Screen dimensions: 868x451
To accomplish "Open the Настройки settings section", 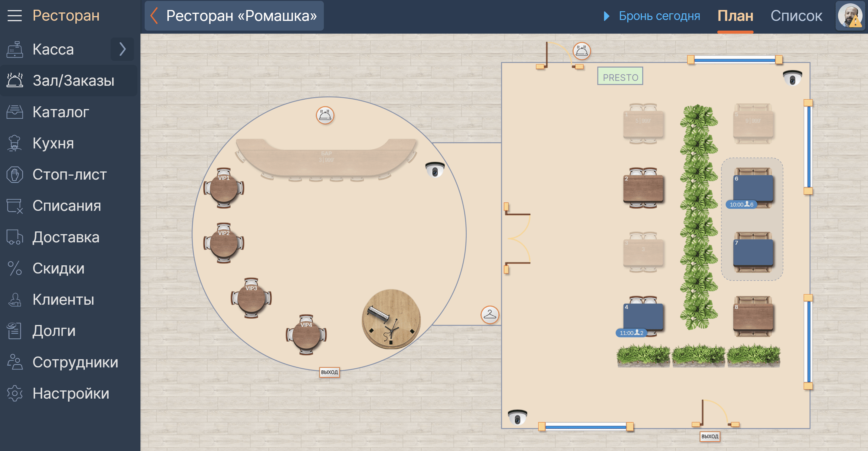I will pyautogui.click(x=71, y=393).
